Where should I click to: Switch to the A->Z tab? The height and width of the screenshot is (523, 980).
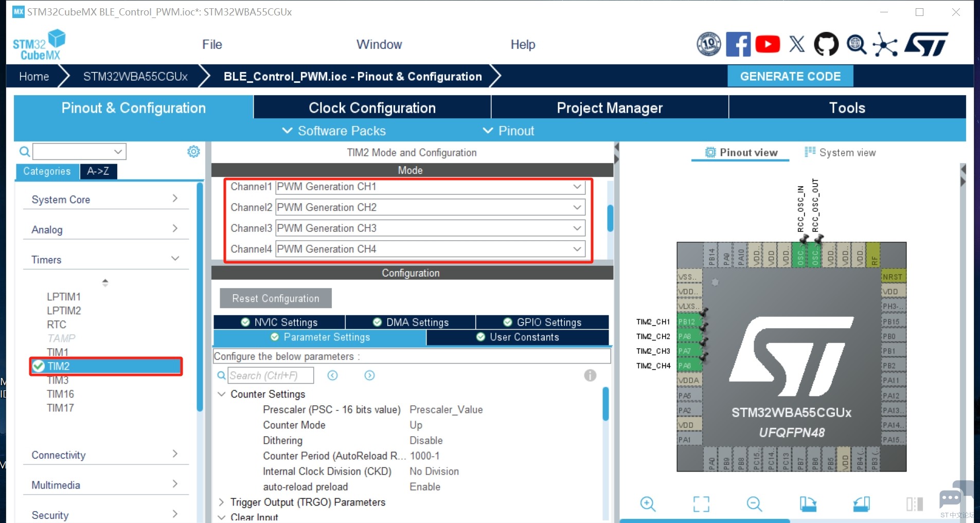pos(98,171)
